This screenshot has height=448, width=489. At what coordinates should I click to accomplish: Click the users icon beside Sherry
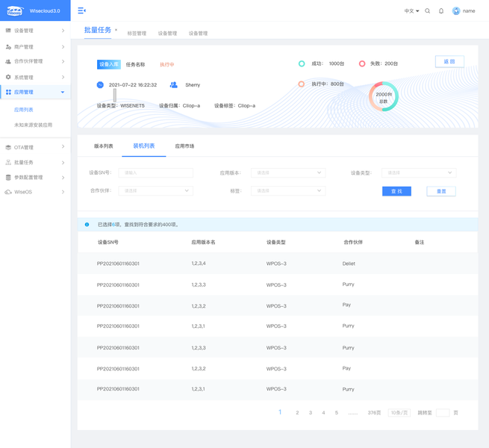click(174, 84)
